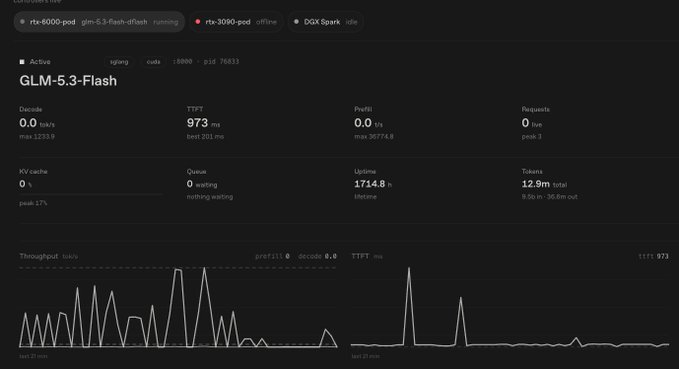Image resolution: width=679 pixels, height=369 pixels.
Task: Click the time range label under Throughput chart
Action: [x=33, y=356]
